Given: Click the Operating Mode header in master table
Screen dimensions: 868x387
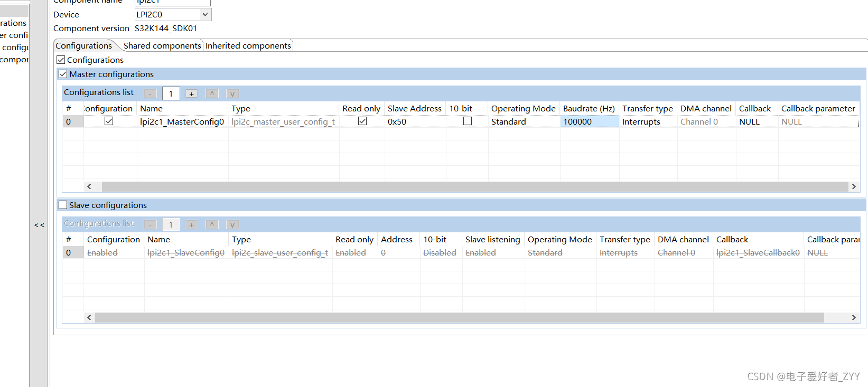Looking at the screenshot, I should [523, 108].
